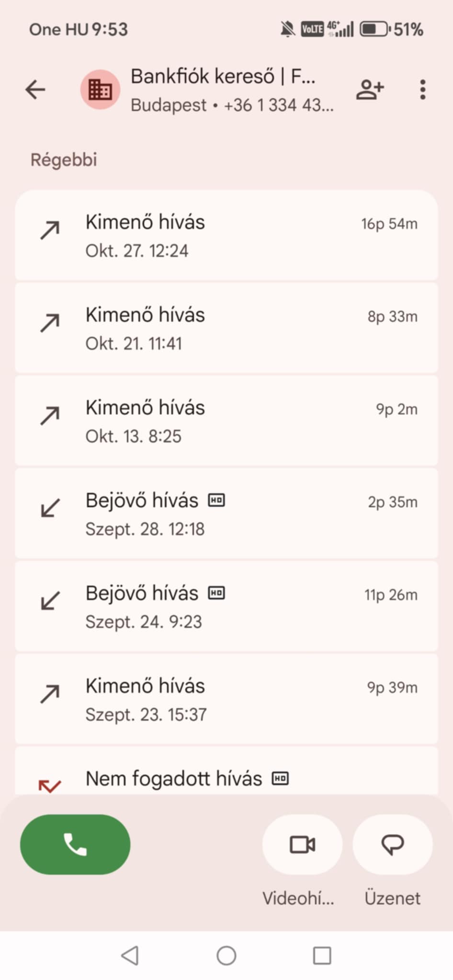Tap the Okt. 13. 8:25 outgoing call
Screen dimensions: 453x980
pos(226,421)
